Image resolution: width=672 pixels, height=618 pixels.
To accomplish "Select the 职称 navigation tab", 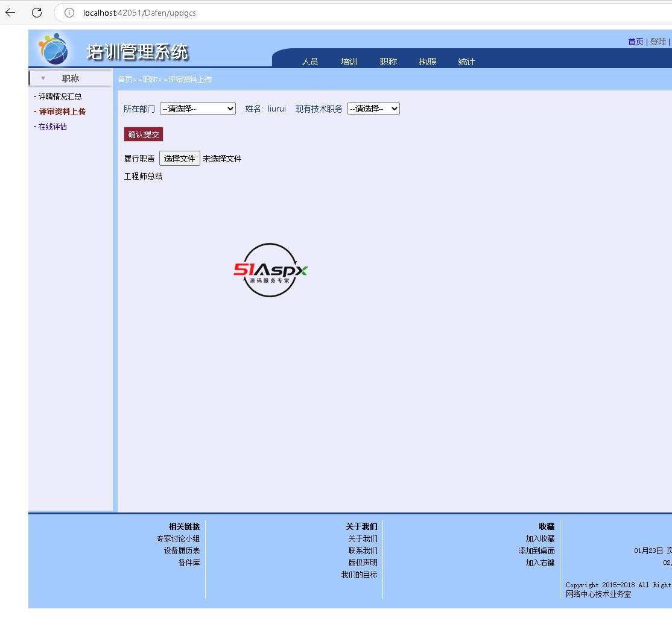I will click(x=388, y=61).
